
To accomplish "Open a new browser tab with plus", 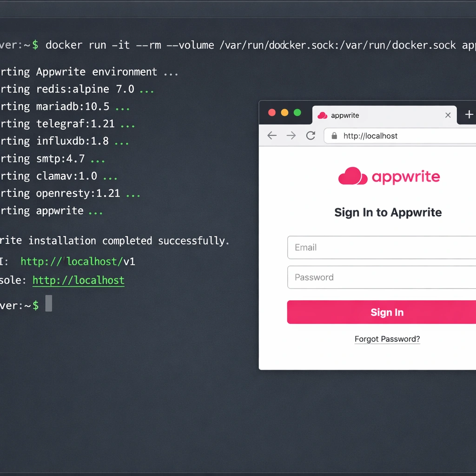I will pos(469,115).
